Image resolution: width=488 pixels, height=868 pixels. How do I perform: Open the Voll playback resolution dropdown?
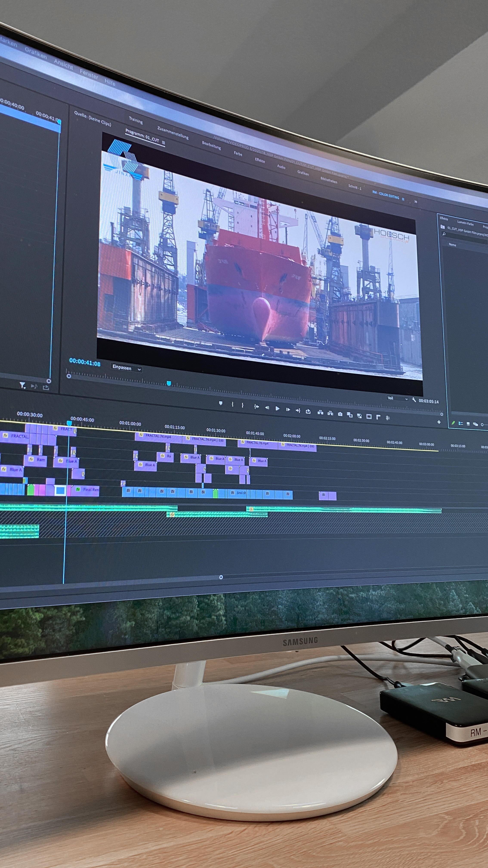[x=397, y=398]
